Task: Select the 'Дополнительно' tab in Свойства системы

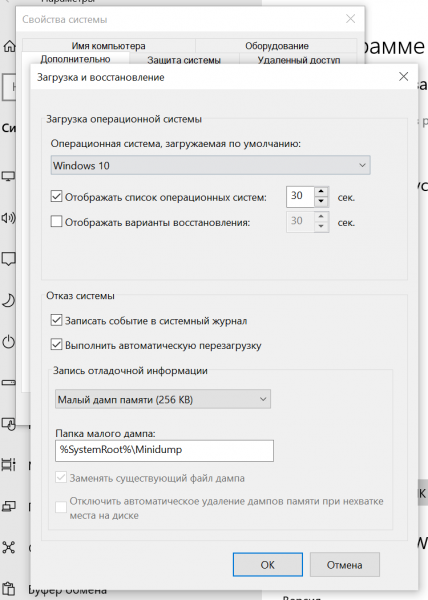Action: tap(75, 59)
